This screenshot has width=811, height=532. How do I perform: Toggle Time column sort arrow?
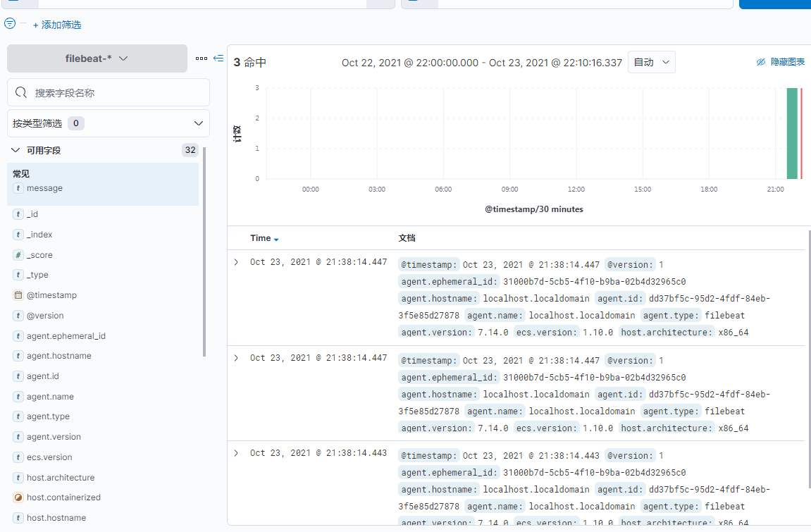276,240
